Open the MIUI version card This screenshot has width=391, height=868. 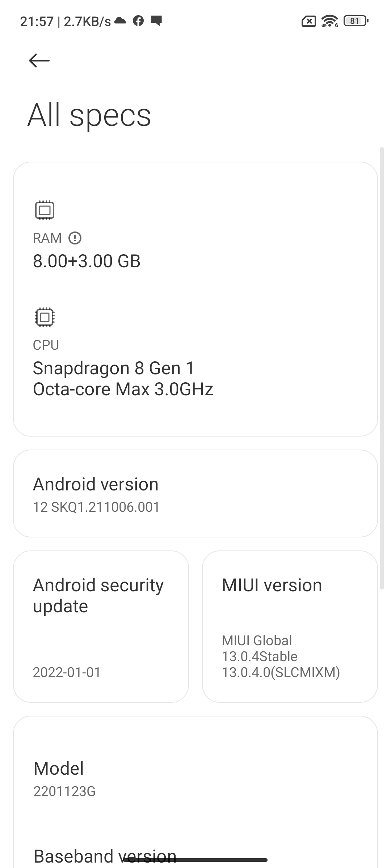click(290, 626)
